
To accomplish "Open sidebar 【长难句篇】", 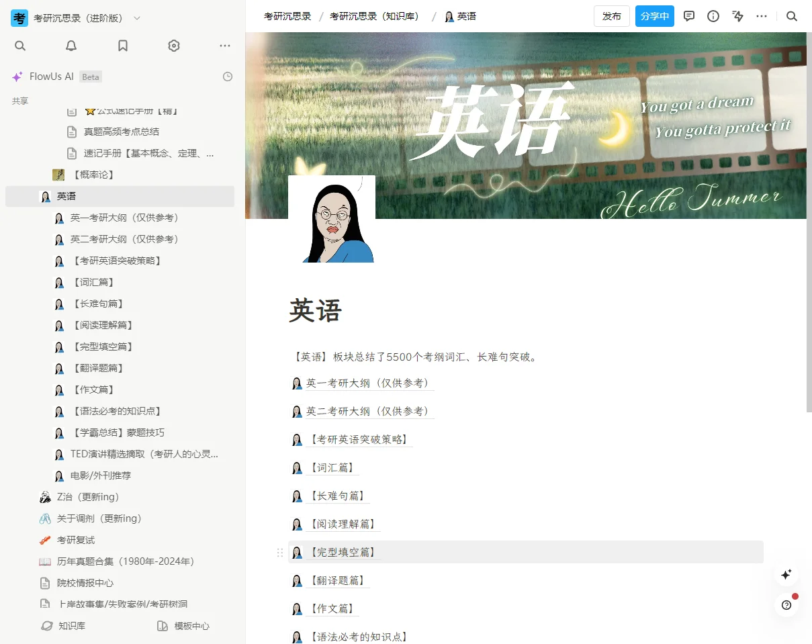I will 98,304.
